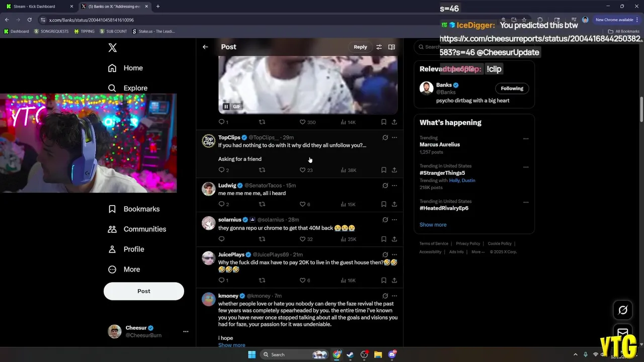Image resolution: width=644 pixels, height=362 pixels.
Task: Like the GIF post with 350 likes
Action: pyautogui.click(x=302, y=122)
